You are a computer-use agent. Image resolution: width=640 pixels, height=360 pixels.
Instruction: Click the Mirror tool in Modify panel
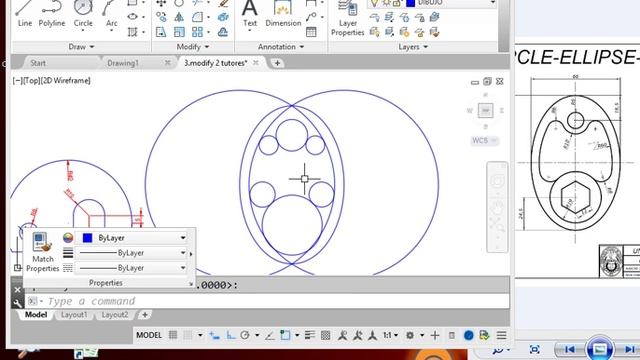point(179,17)
